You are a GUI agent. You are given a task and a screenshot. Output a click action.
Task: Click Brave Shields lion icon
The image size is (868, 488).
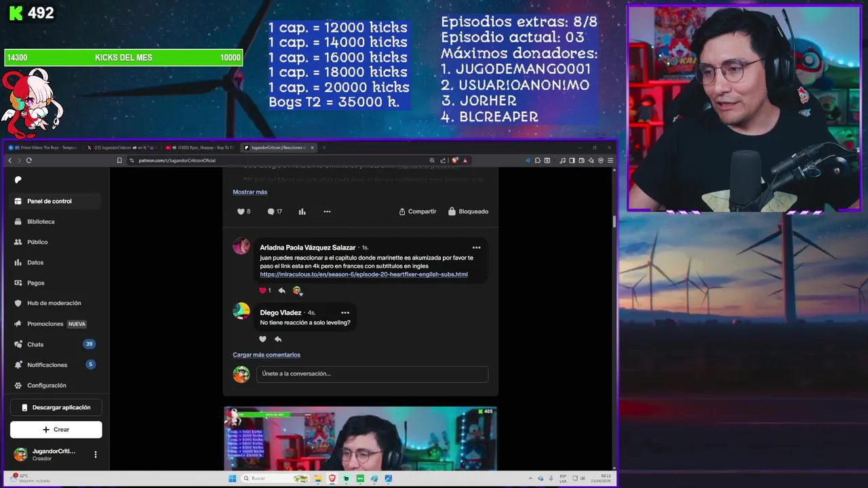[x=455, y=161]
